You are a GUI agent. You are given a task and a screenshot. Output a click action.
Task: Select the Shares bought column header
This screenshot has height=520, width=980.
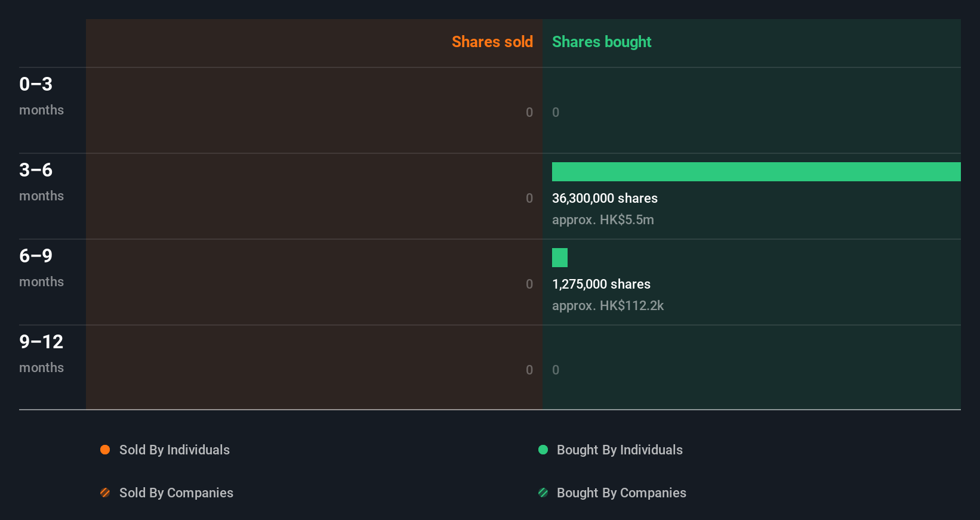[602, 42]
